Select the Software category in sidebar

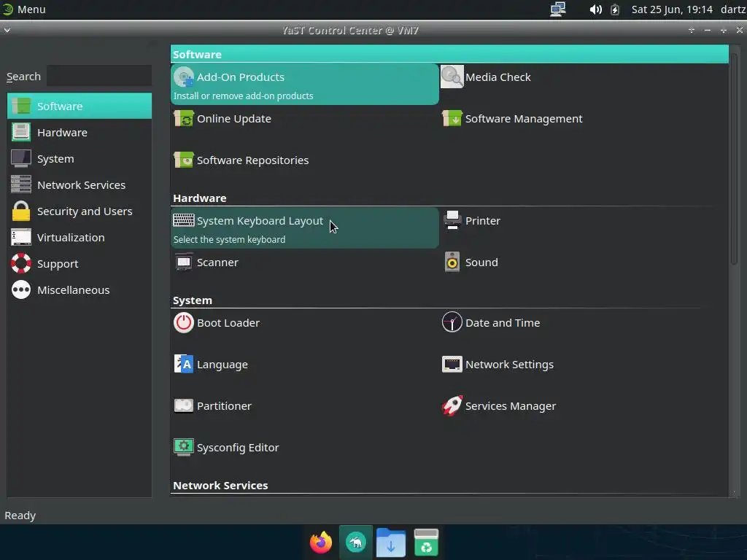click(79, 106)
